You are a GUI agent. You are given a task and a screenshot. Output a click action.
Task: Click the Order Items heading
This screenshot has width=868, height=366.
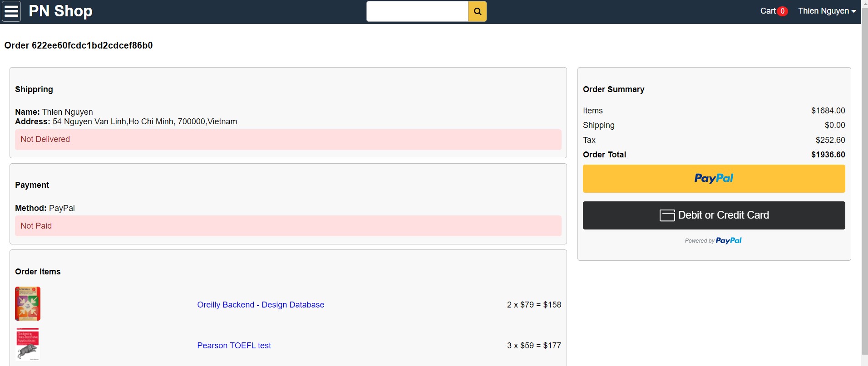pyautogui.click(x=38, y=272)
